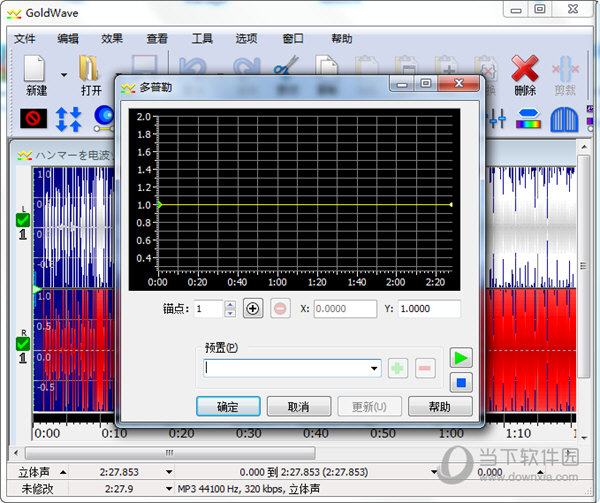Open the 窗口 (Window) menu
The height and width of the screenshot is (503, 600).
click(x=293, y=39)
